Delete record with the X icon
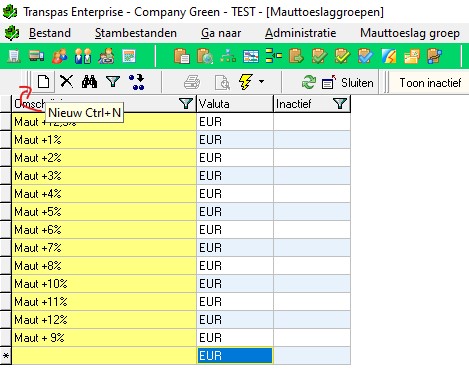Viewport: 469px width, 377px height. (x=67, y=81)
